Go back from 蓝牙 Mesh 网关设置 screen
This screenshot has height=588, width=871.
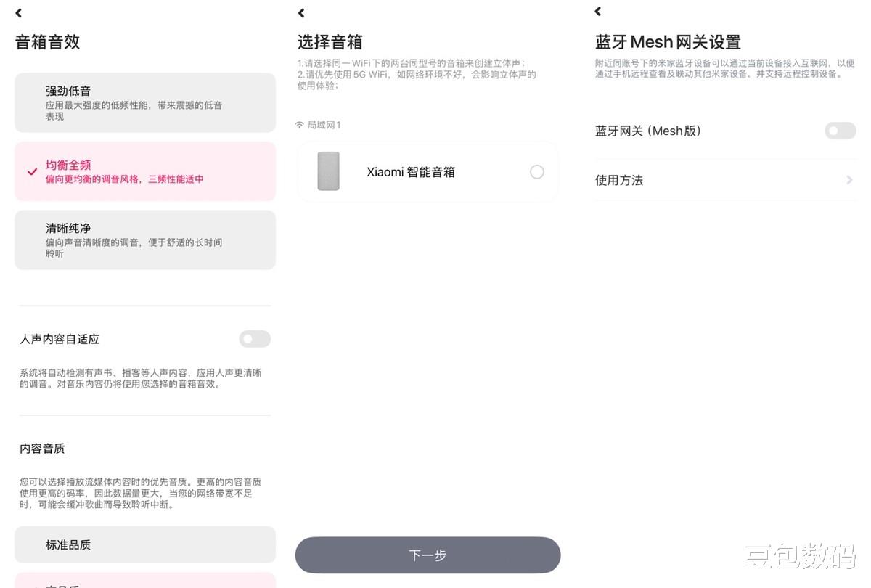pos(598,12)
